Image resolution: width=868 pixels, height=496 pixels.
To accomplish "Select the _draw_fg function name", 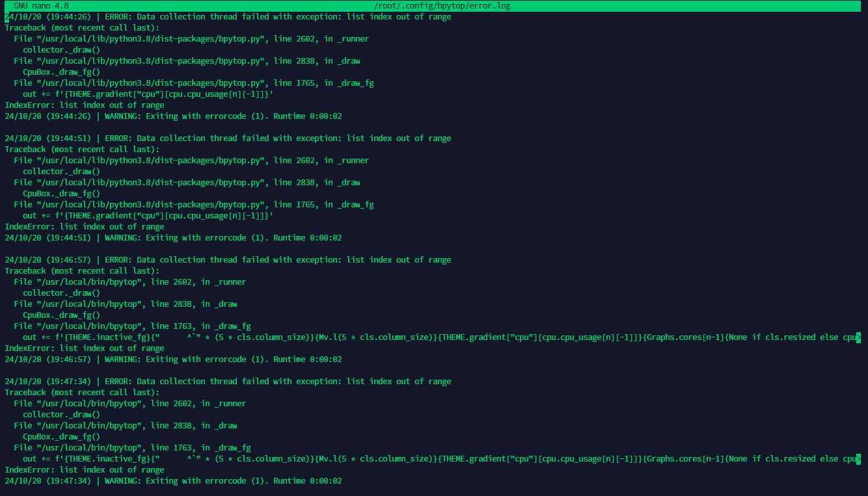I will point(356,83).
